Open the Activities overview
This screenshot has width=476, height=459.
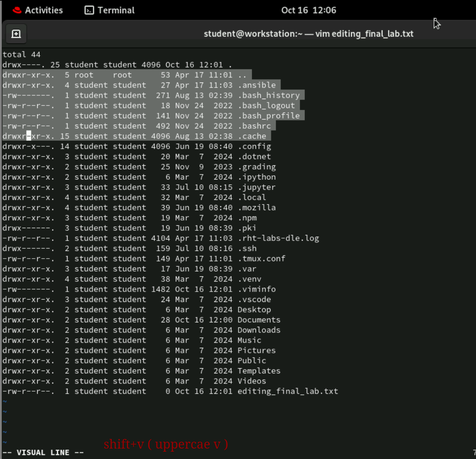coord(43,10)
